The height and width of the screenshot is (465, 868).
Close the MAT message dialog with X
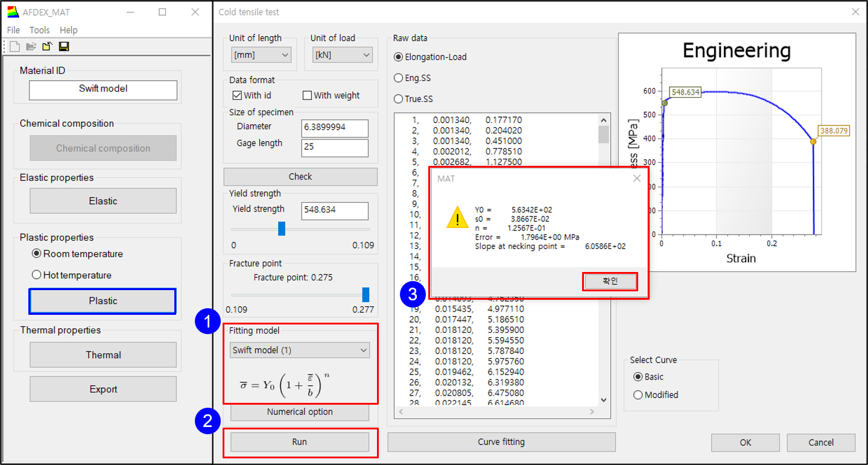pyautogui.click(x=636, y=179)
